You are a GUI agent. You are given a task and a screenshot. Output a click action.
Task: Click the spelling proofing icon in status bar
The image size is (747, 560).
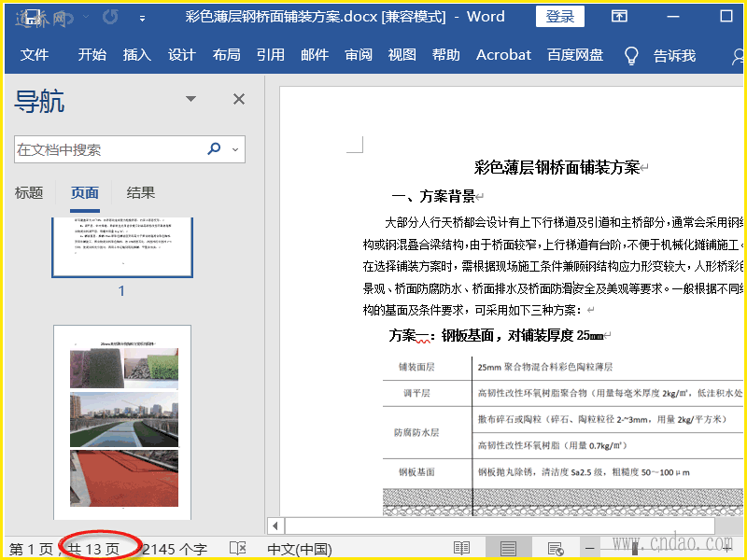point(238,549)
